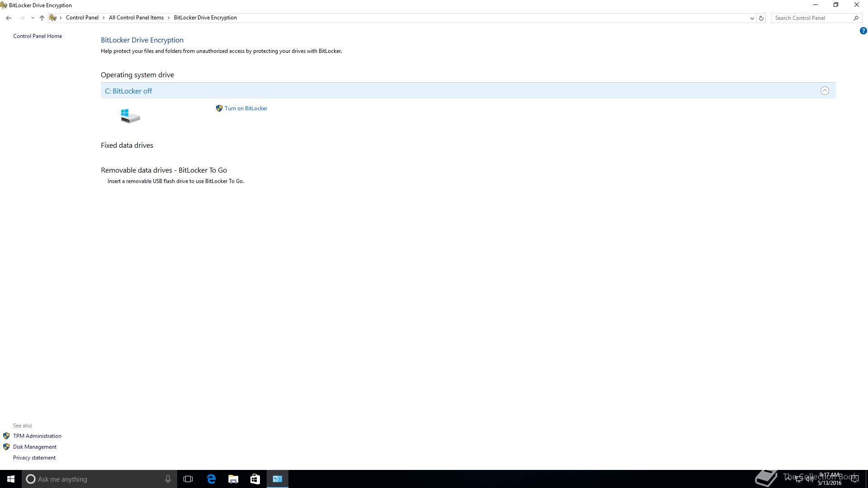Screen dimensions: 868x488
Task: Open Microsoft Edge from the taskbar
Action: (211, 479)
